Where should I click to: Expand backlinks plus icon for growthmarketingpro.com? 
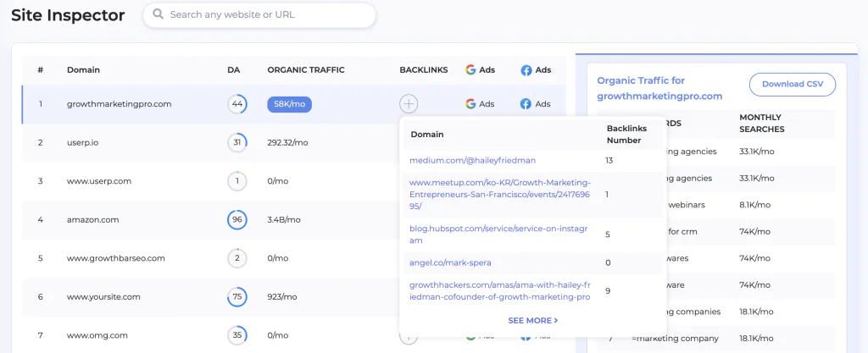coord(409,104)
